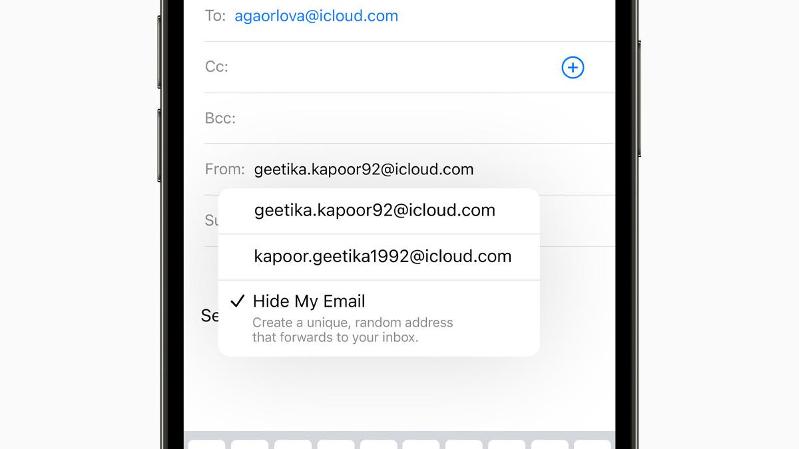Click the checkmark beside Hide My Email
799x449 pixels.
237,301
